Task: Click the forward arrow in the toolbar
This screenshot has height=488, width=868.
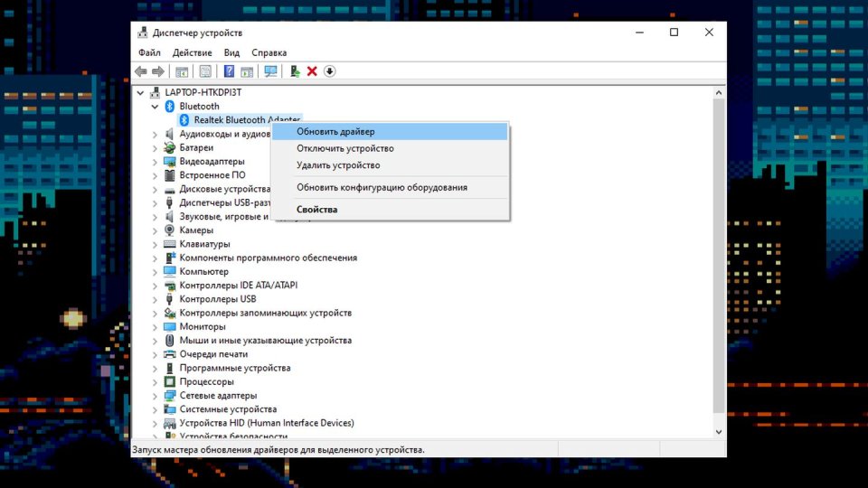Action: tap(158, 71)
